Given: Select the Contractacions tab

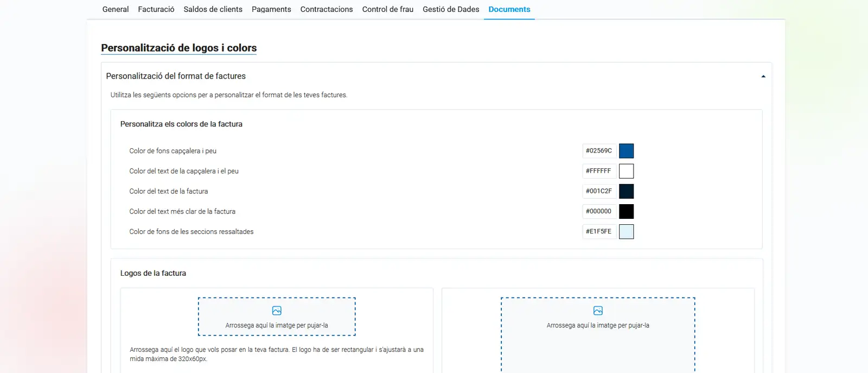Looking at the screenshot, I should pos(327,9).
